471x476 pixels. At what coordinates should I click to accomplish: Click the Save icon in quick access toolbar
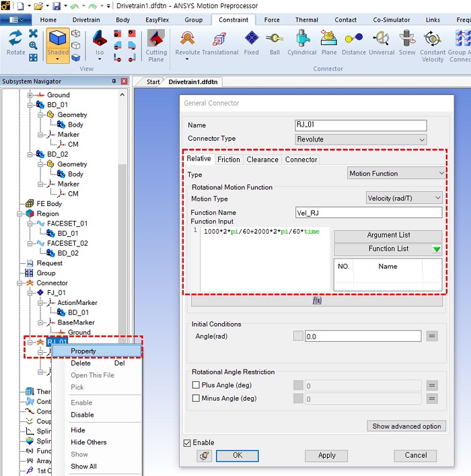point(57,6)
